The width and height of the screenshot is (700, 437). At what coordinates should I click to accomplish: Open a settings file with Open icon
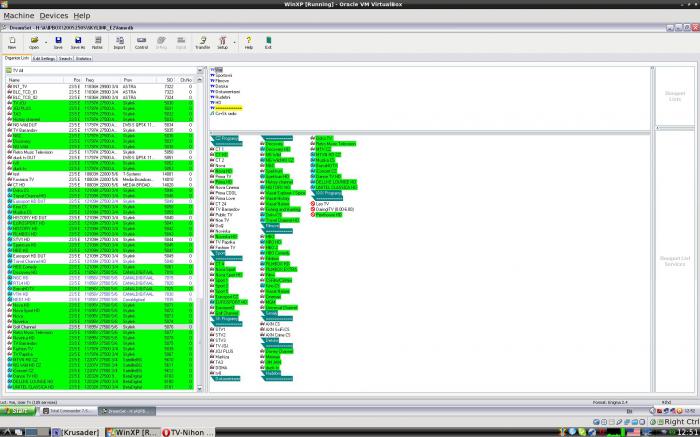34,43
